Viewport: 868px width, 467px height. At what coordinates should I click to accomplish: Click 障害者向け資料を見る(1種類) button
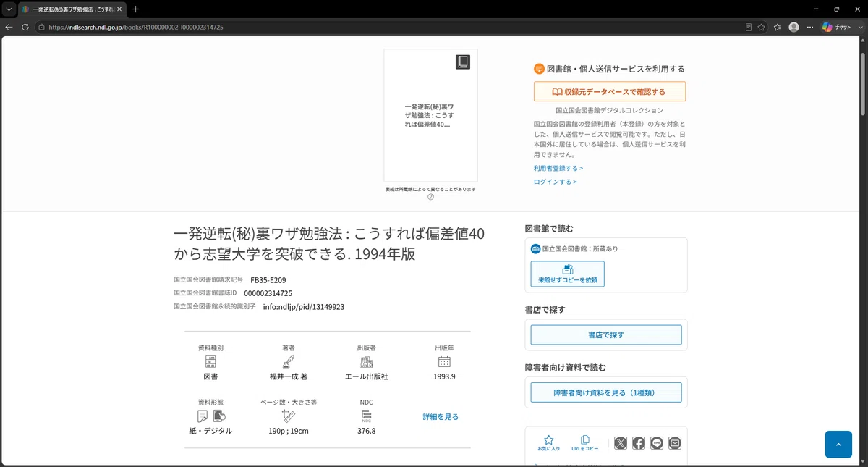click(606, 392)
